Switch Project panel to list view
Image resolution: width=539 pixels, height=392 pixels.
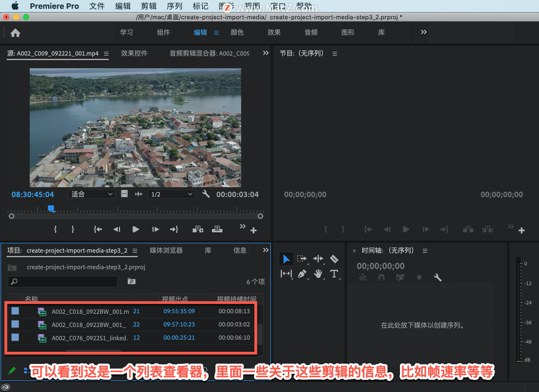click(27, 371)
